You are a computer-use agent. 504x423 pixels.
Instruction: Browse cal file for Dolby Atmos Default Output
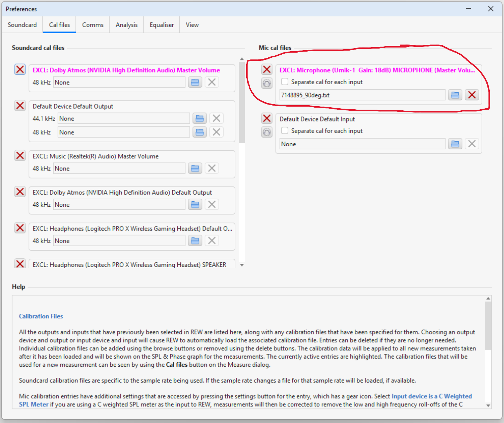[195, 205]
